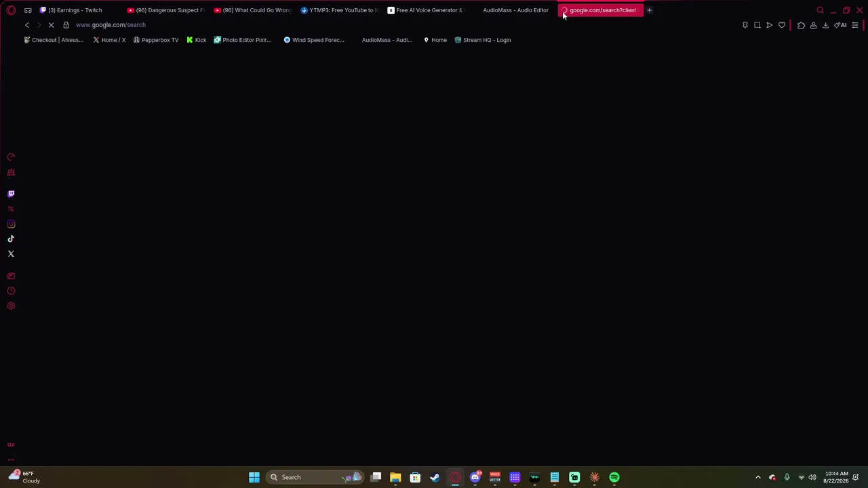
Task: Stop loading the current page
Action: [x=51, y=25]
